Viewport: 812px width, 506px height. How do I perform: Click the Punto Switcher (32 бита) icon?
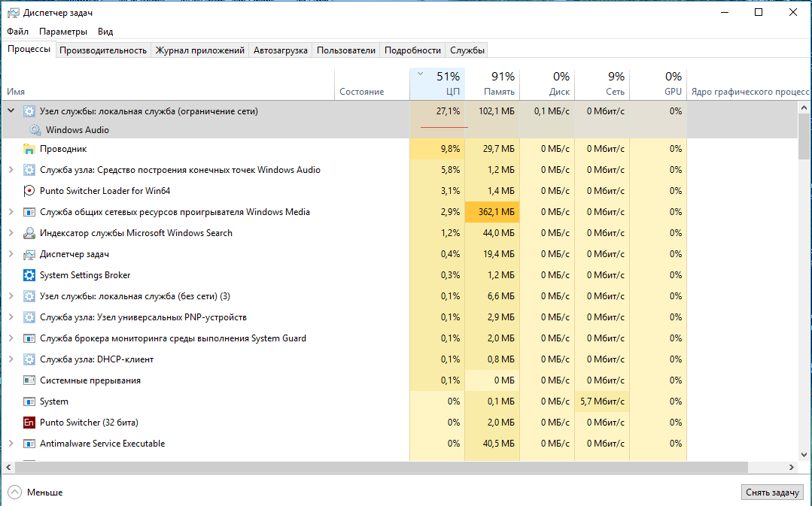coord(29,423)
